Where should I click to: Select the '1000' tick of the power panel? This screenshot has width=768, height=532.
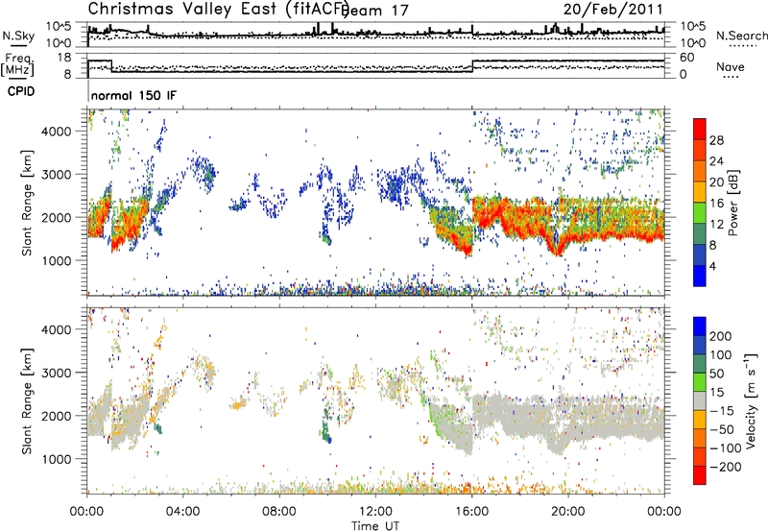[57, 260]
